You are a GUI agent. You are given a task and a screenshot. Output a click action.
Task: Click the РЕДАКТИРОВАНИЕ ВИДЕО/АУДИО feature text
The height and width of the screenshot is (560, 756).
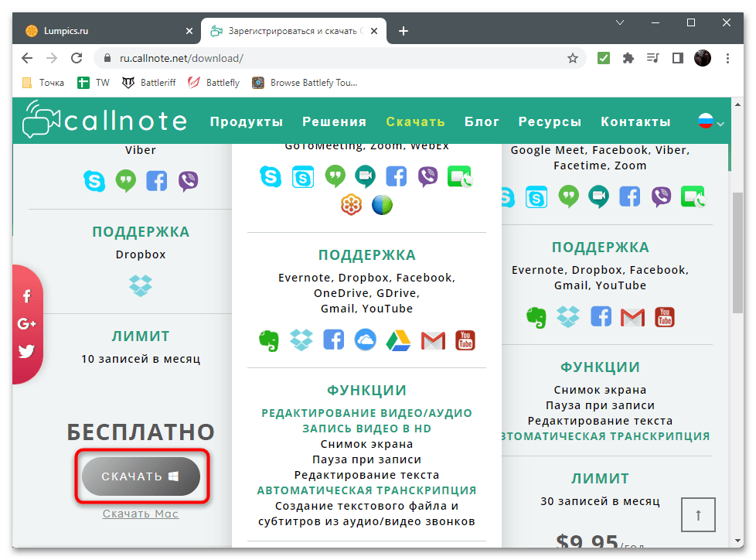tap(366, 413)
